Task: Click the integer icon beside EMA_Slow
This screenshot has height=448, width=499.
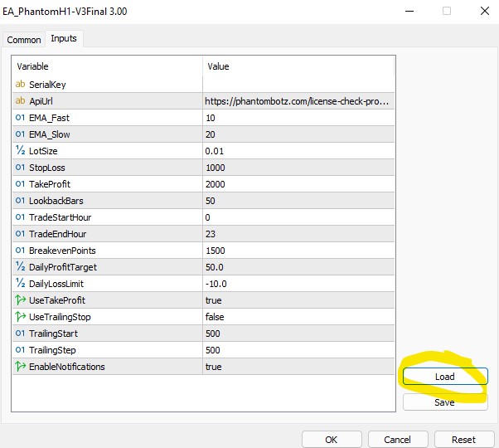Action: pyautogui.click(x=20, y=134)
